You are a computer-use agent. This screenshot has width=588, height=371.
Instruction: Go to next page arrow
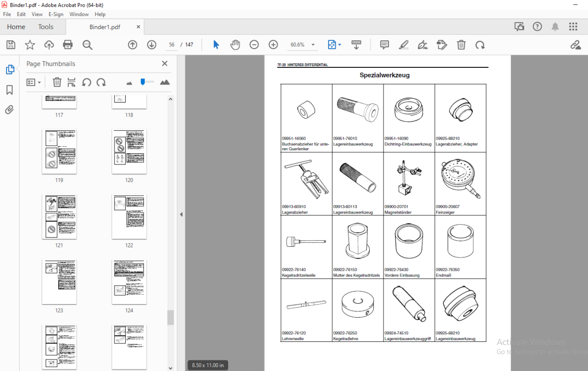(151, 45)
